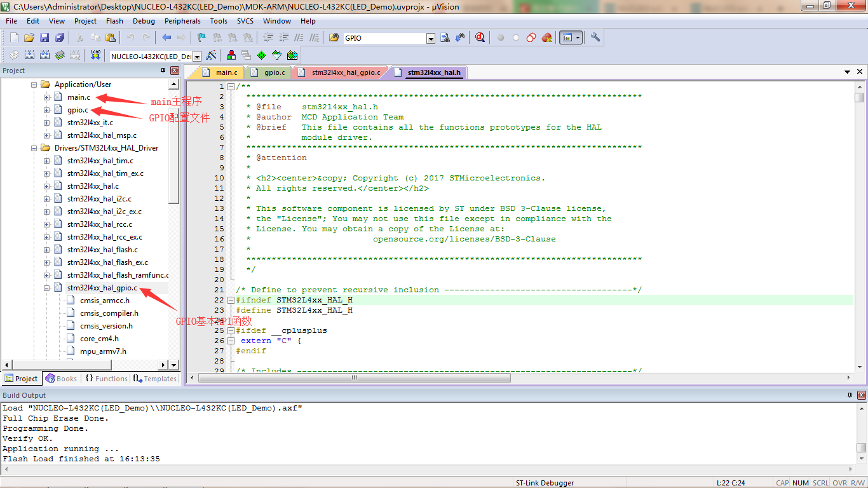
Task: Collapse the Drivers/STM32L4xx_HAL_Driver folder
Action: [x=34, y=148]
